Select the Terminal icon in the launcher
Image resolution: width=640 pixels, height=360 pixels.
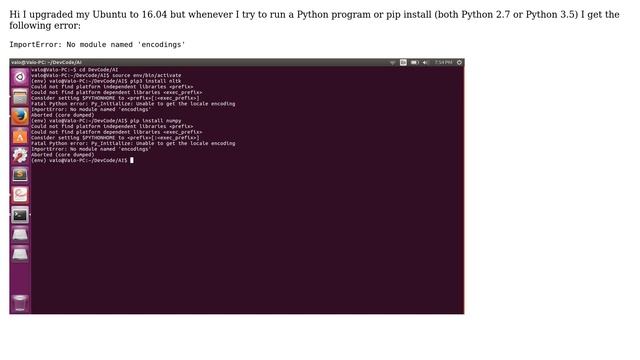[x=20, y=215]
